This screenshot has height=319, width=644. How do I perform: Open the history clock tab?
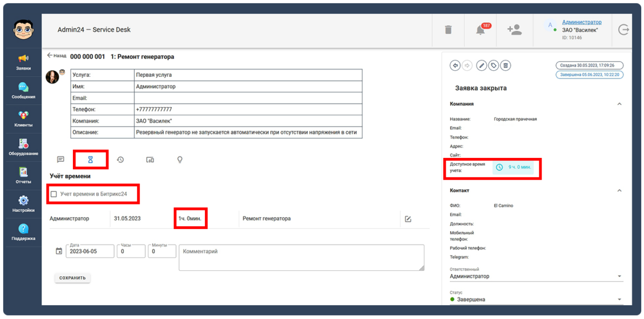click(120, 160)
